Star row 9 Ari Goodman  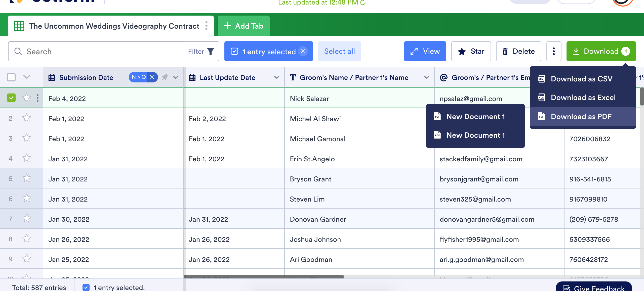(26, 258)
